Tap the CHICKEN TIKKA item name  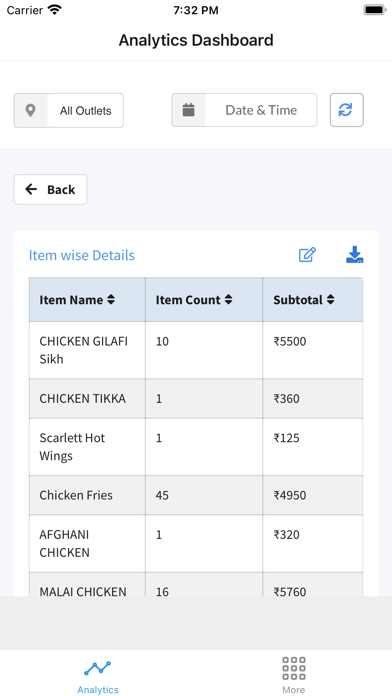(83, 399)
